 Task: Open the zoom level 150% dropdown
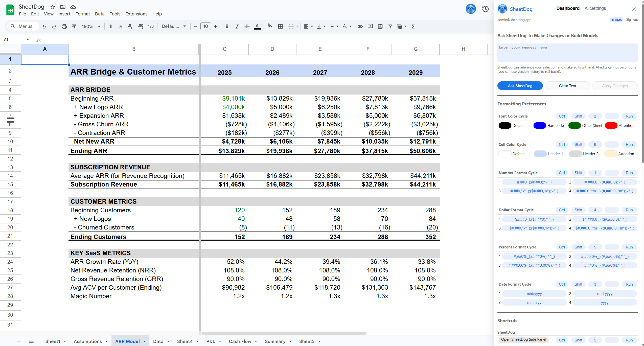[x=91, y=26]
